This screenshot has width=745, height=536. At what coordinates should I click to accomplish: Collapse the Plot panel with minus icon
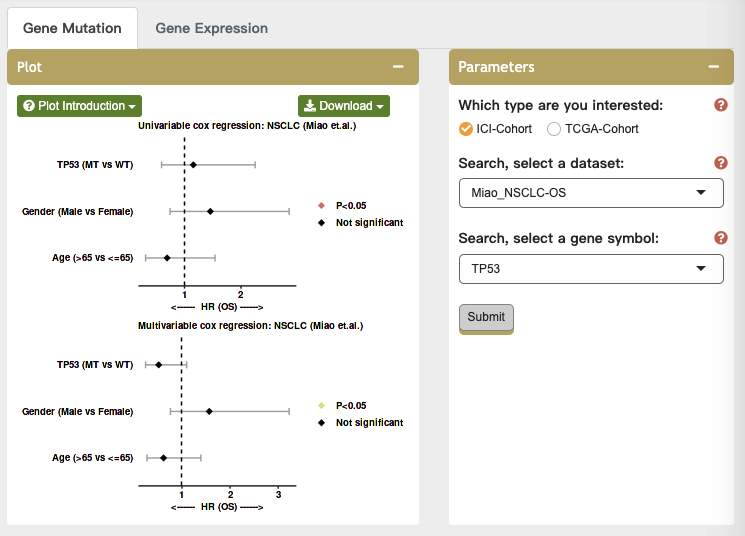coord(398,67)
